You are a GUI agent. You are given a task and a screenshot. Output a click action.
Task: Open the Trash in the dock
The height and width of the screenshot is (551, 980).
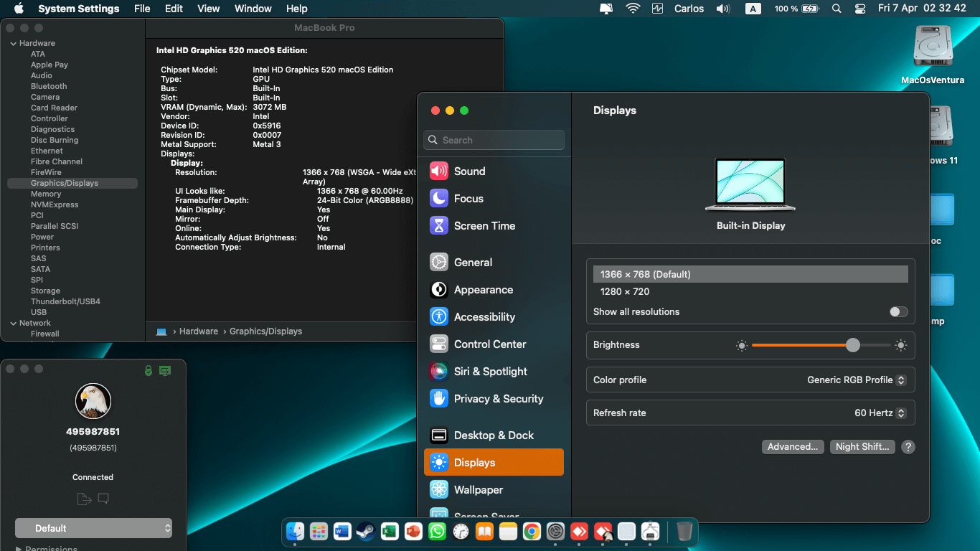(684, 532)
